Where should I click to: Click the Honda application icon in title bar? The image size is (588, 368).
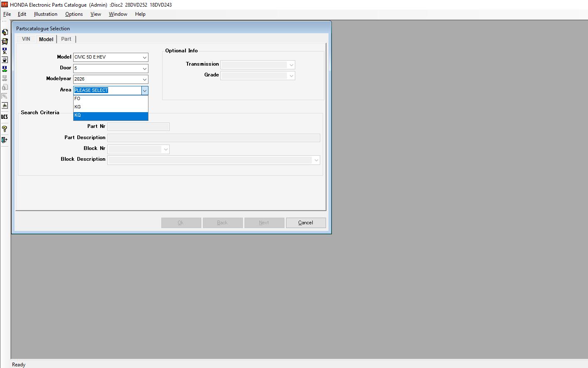point(4,5)
